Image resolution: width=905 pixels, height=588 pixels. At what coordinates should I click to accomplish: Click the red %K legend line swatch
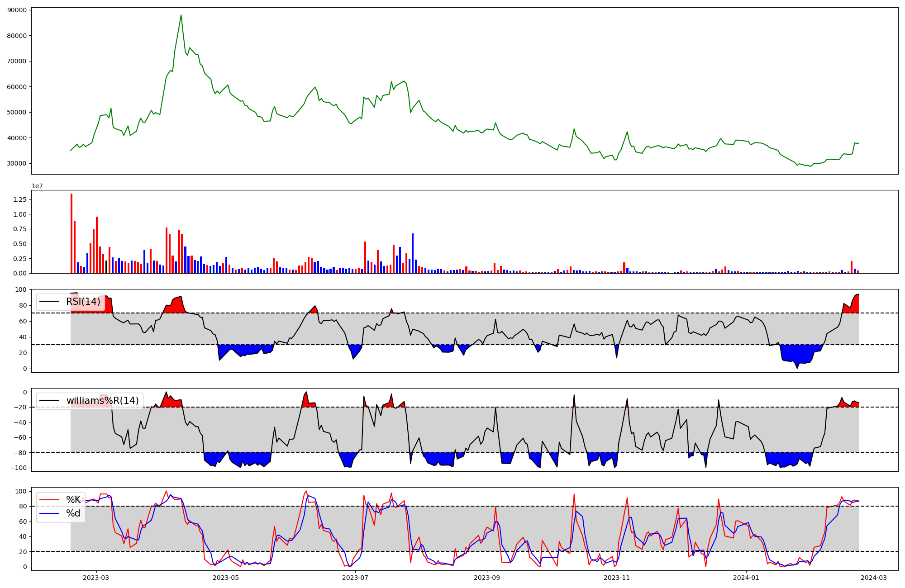pos(49,500)
